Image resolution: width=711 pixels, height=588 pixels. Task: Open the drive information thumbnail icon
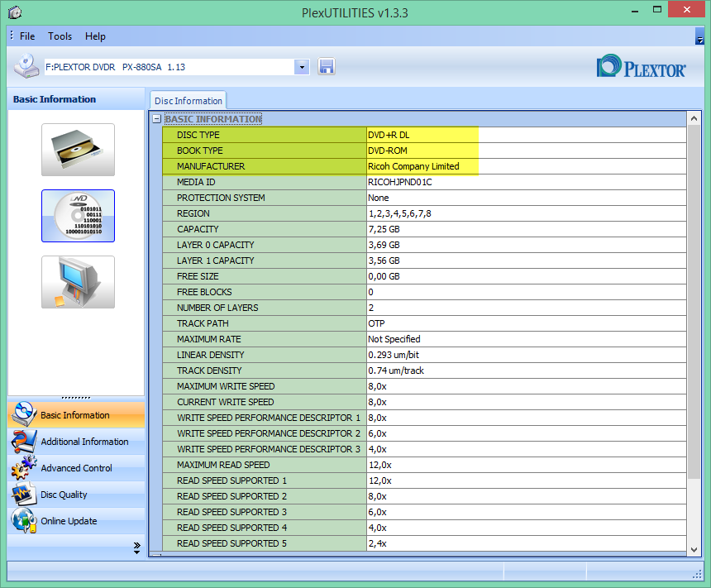[78, 150]
